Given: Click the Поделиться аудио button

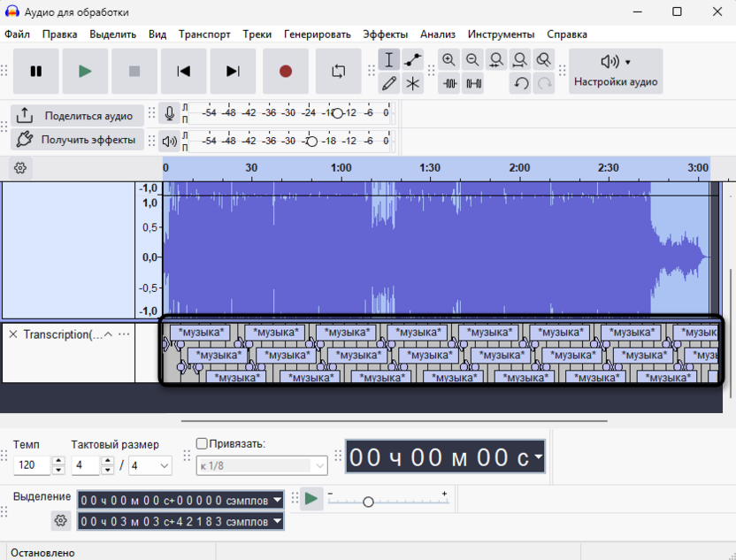Looking at the screenshot, I should point(78,116).
